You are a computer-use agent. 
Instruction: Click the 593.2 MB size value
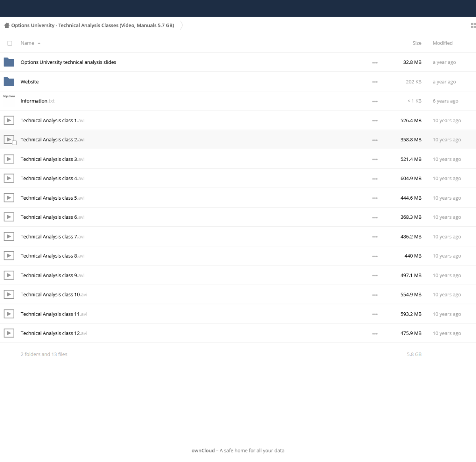411,314
